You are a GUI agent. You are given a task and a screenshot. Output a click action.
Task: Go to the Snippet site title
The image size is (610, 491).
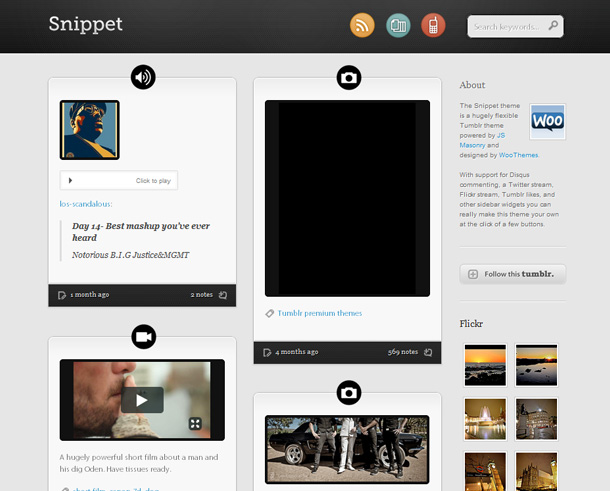click(86, 24)
